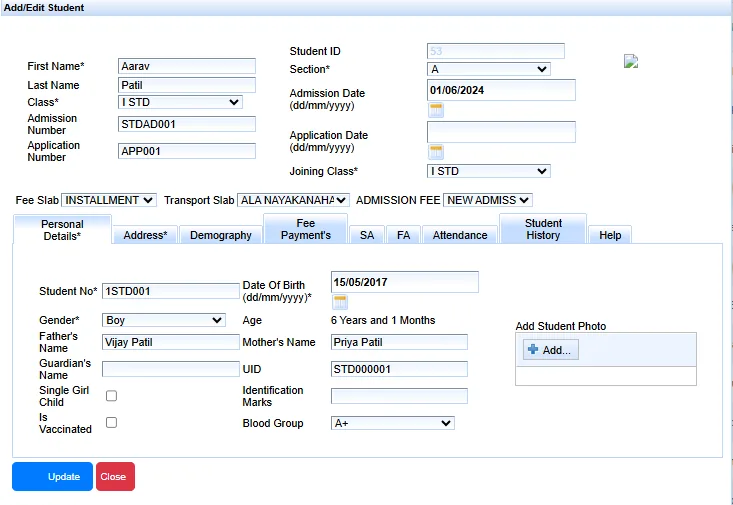Focus the Last Name field
Image resolution: width=733 pixels, height=505 pixels.
click(x=187, y=85)
